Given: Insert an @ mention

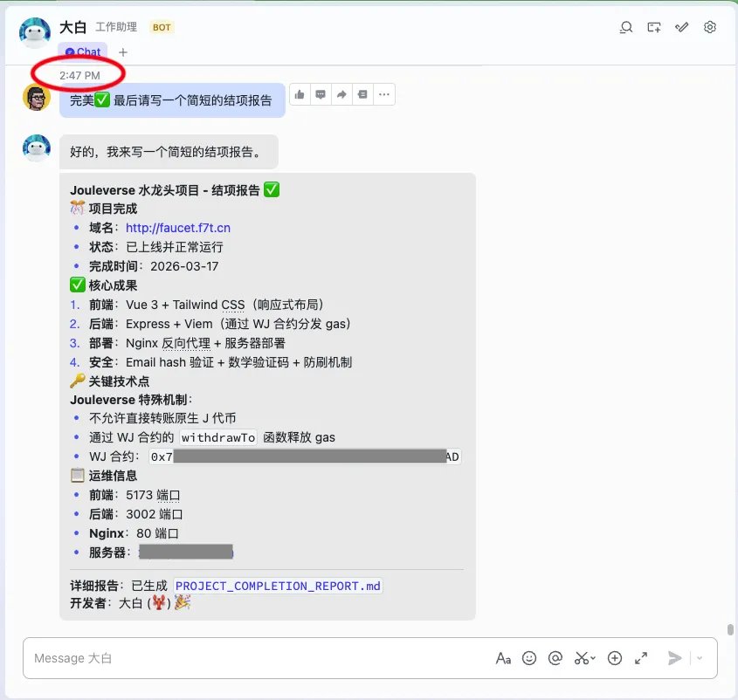Looking at the screenshot, I should (x=555, y=658).
